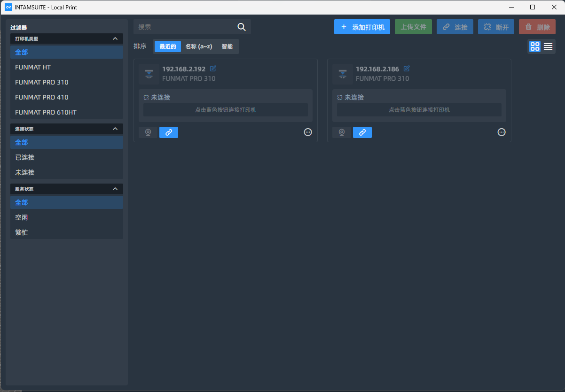Filter by FUNMAT PRO 610HT printer type
The height and width of the screenshot is (392, 565).
click(x=67, y=112)
